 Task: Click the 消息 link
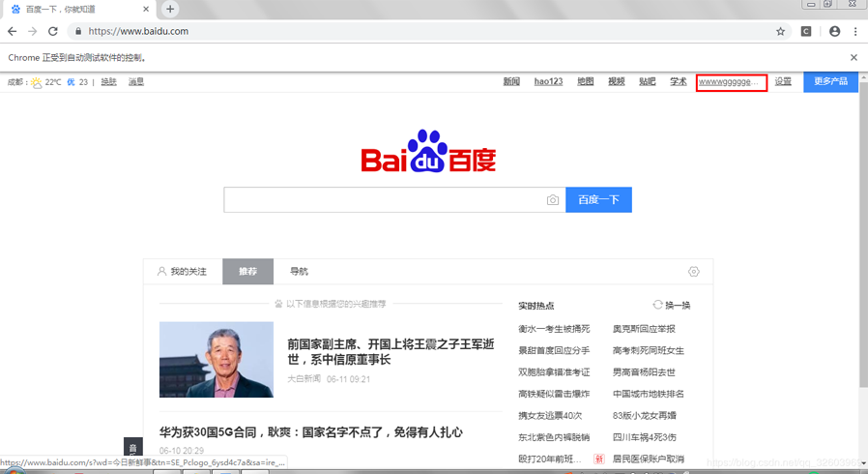point(136,82)
